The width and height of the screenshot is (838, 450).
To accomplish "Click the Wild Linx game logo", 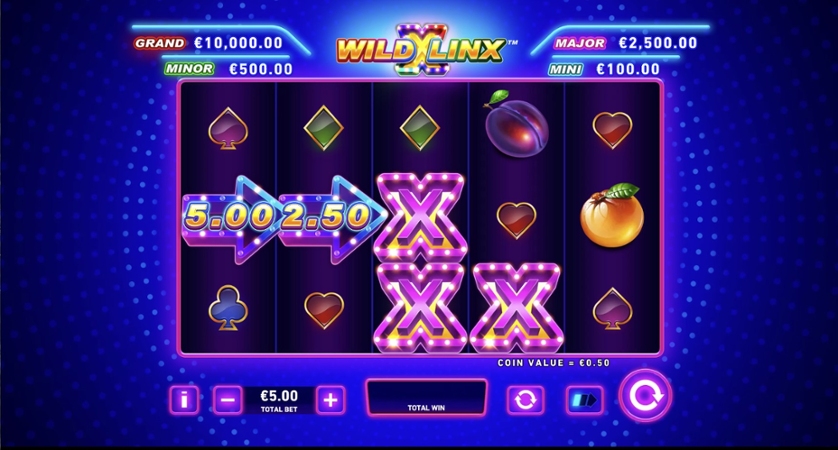I will 421,50.
